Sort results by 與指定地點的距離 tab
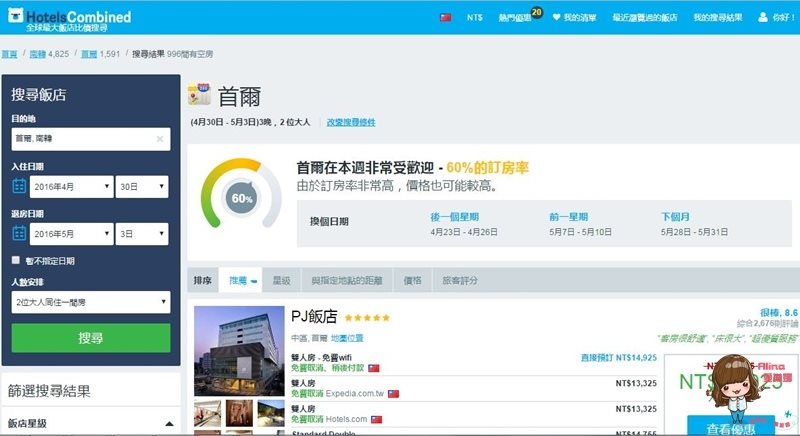 click(x=347, y=280)
